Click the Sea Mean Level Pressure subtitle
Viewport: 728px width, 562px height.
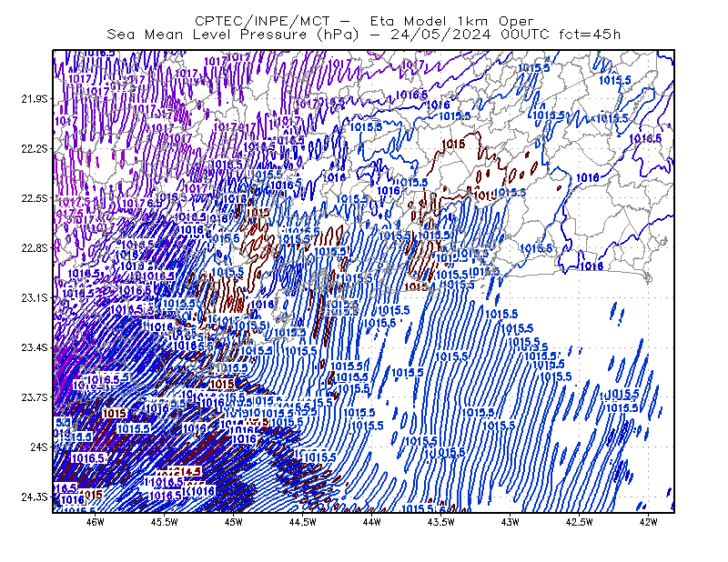click(x=363, y=35)
